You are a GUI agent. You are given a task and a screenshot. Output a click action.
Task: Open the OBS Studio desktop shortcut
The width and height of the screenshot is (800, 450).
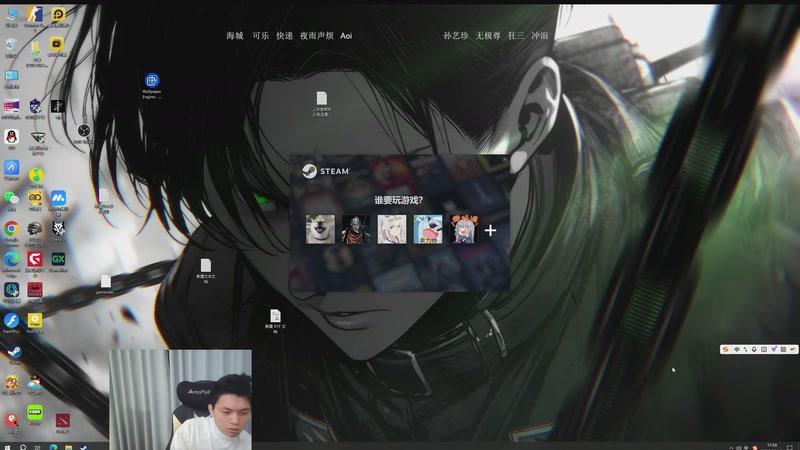click(x=84, y=134)
